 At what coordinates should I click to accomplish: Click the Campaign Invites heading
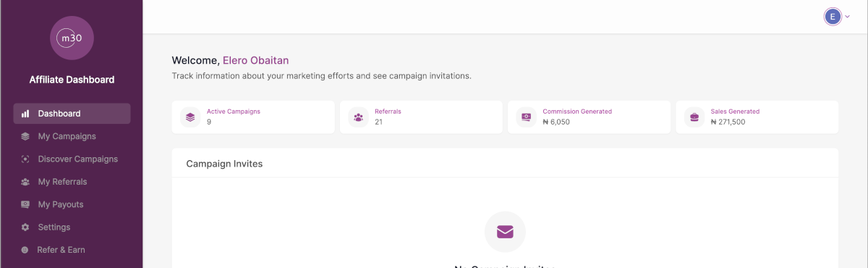pos(224,164)
